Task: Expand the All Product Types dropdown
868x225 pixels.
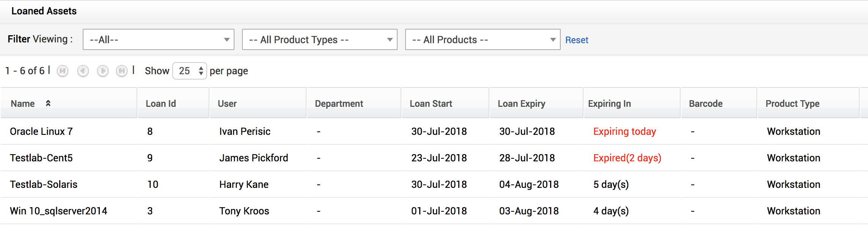Action: click(319, 39)
